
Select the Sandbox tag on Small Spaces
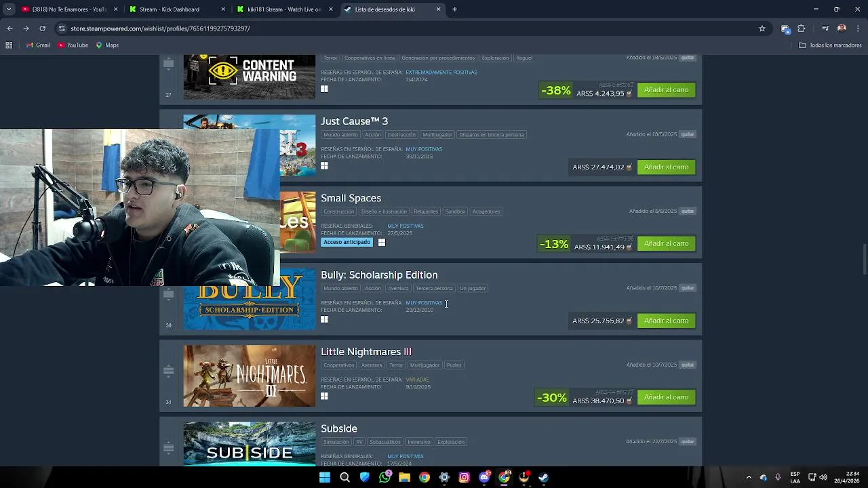click(455, 211)
